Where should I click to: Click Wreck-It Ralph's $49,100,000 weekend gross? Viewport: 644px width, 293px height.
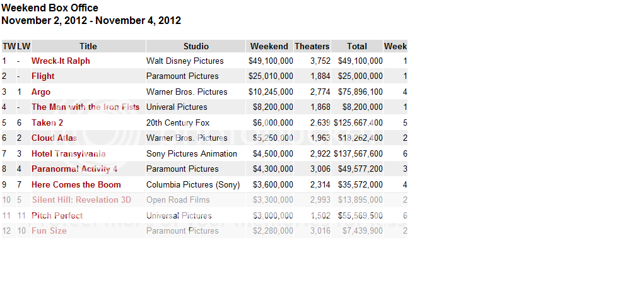271,61
